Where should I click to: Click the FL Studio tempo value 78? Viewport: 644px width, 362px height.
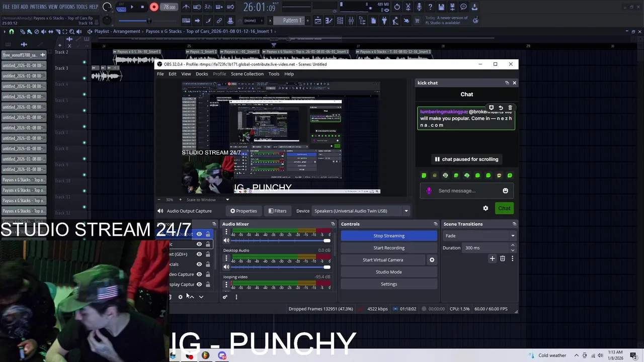tap(169, 7)
